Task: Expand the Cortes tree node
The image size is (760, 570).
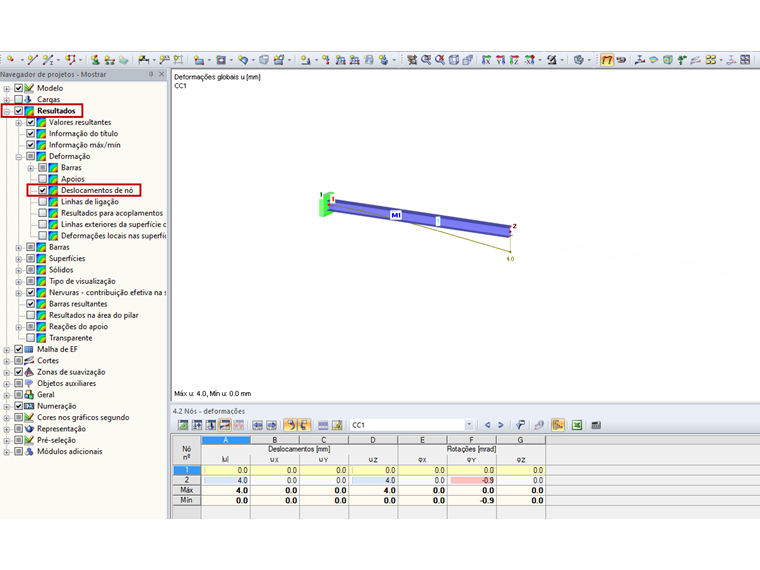Action: [x=7, y=361]
